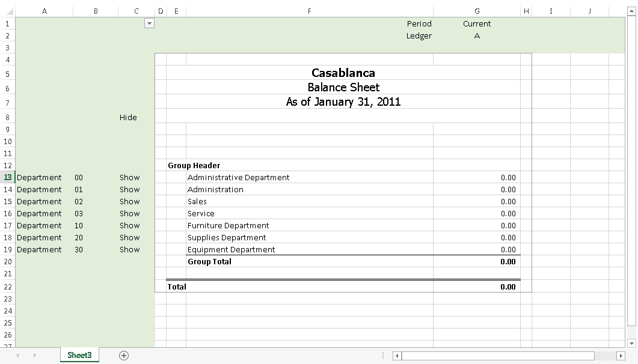
Task: Select column G header
Action: (x=477, y=11)
